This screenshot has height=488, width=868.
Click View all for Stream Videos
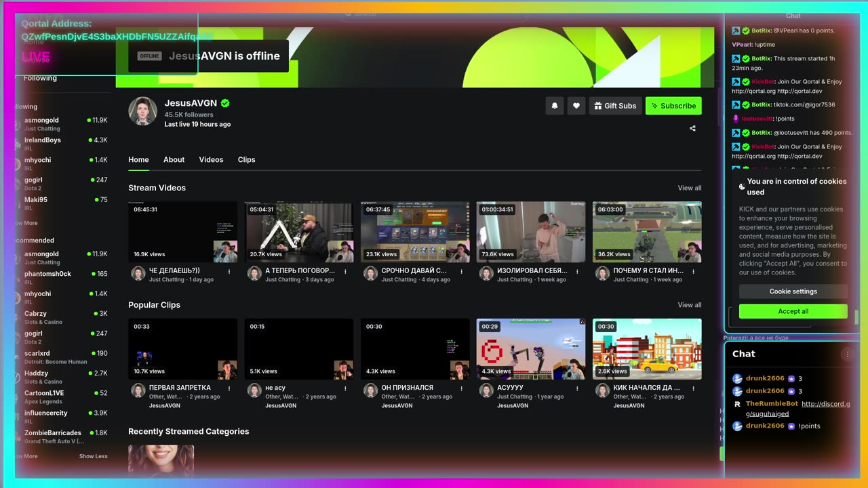(x=690, y=188)
